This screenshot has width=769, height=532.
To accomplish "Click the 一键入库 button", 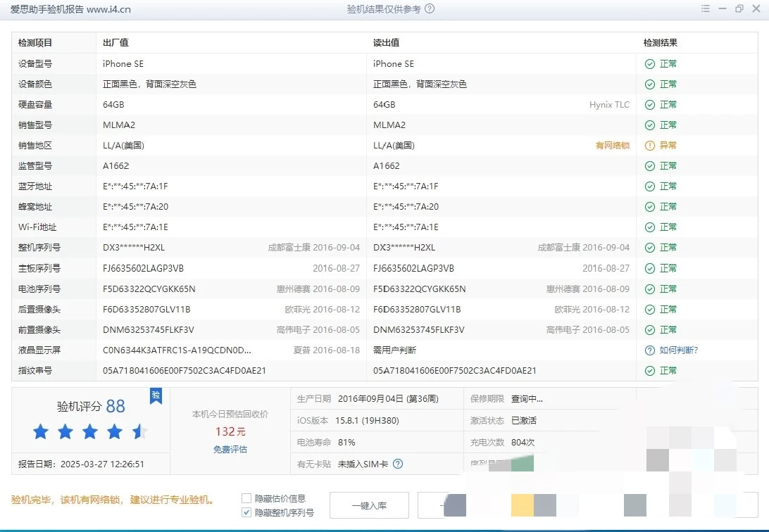I will coord(369,505).
